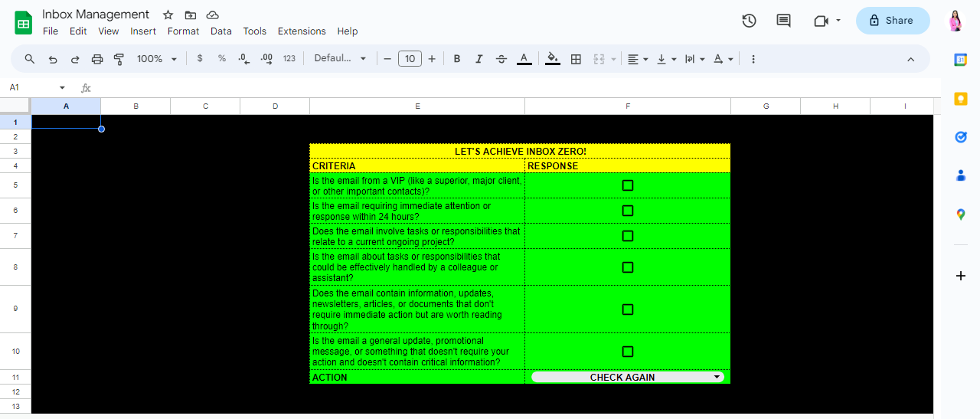The height and width of the screenshot is (419, 980).
Task: Decrease decimal places
Action: [x=244, y=59]
